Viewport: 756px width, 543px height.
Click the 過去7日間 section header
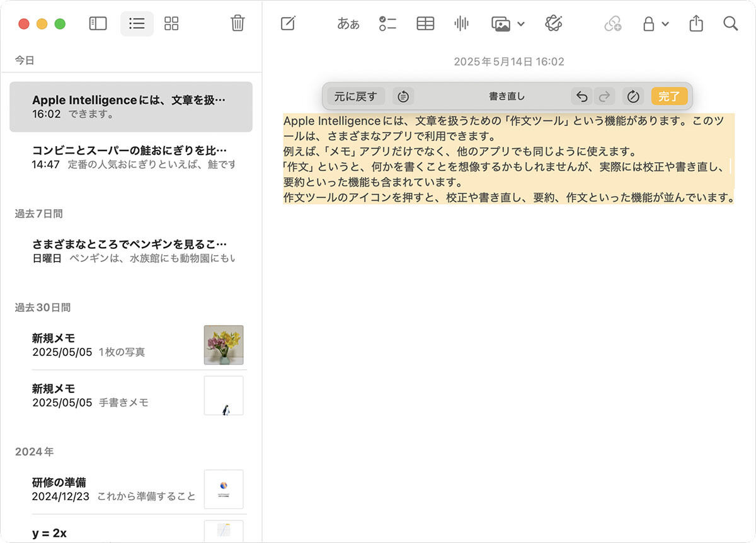(39, 214)
